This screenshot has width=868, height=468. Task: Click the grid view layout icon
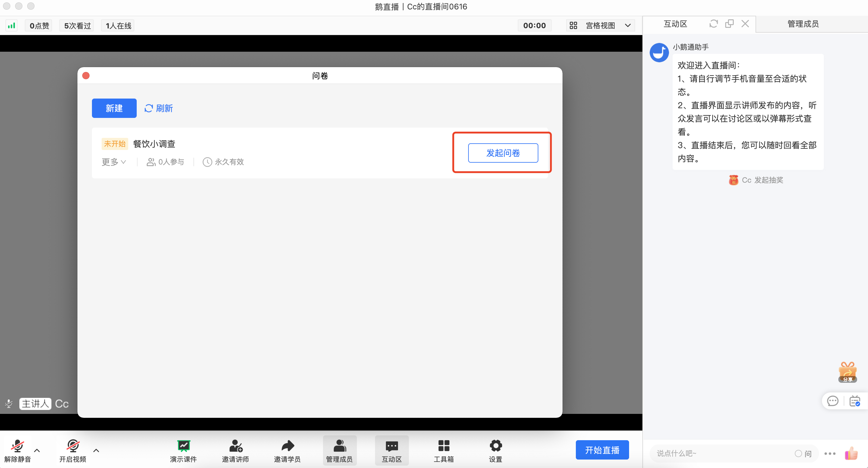[573, 26]
